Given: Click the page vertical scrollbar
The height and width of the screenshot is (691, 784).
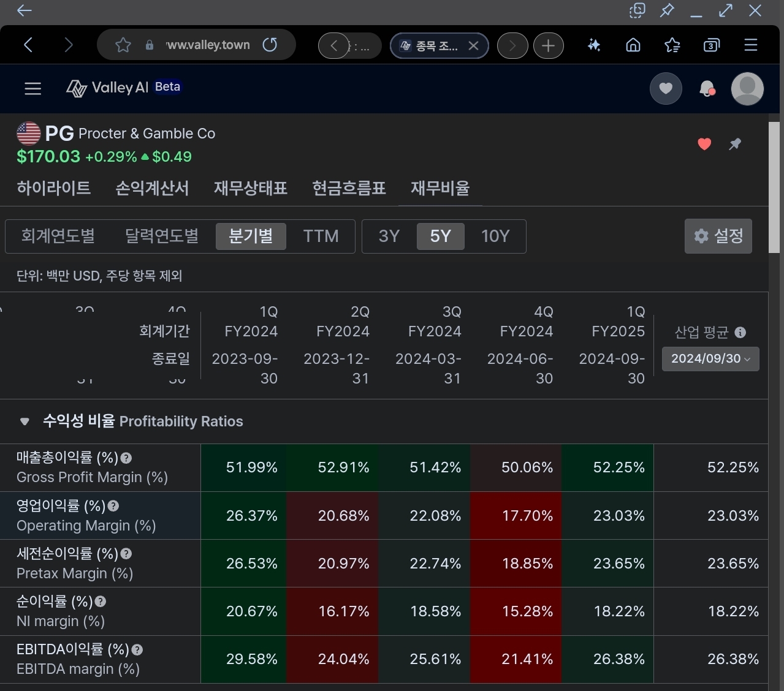Looking at the screenshot, I should pyautogui.click(x=775, y=187).
